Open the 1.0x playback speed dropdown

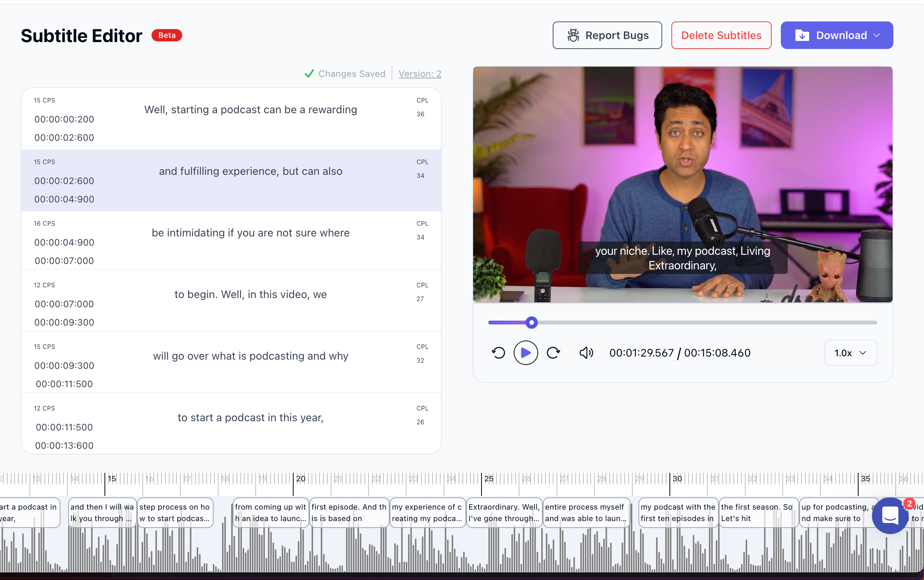(x=851, y=352)
